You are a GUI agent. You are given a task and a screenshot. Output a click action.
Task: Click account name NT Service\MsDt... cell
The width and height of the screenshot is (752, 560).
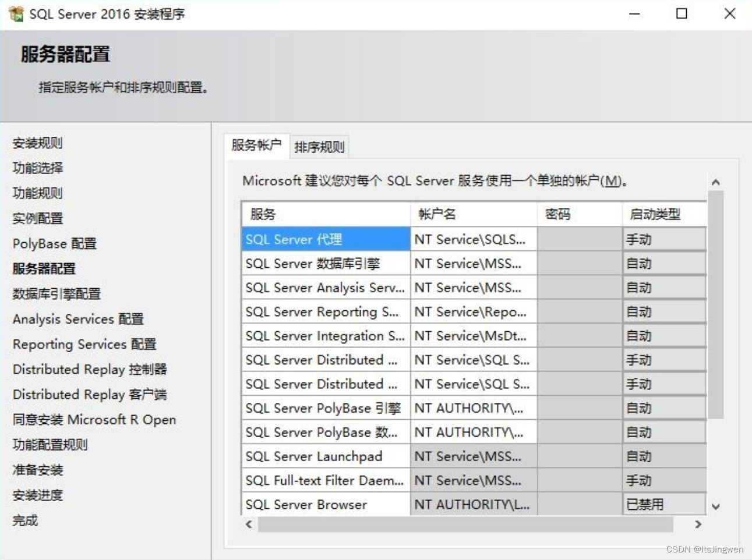[x=474, y=336]
